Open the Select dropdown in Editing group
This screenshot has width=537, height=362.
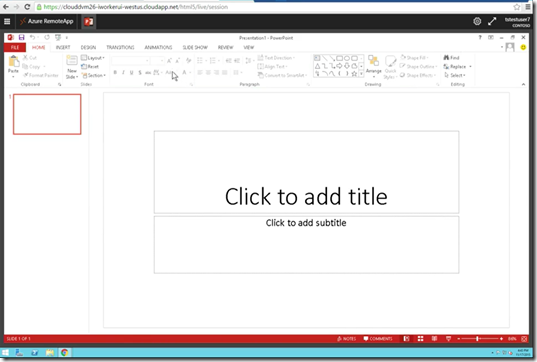[x=455, y=75]
